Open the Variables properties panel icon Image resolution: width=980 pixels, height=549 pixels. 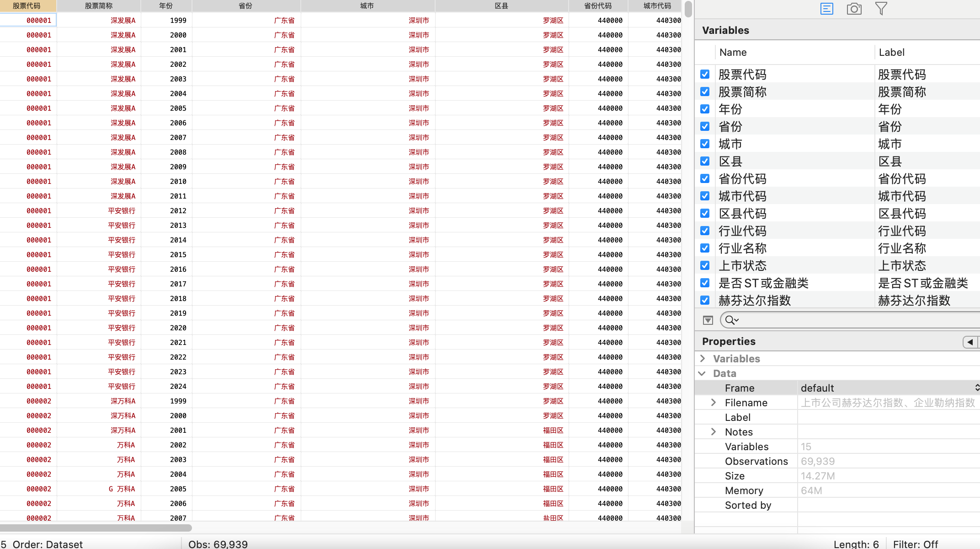pyautogui.click(x=826, y=9)
